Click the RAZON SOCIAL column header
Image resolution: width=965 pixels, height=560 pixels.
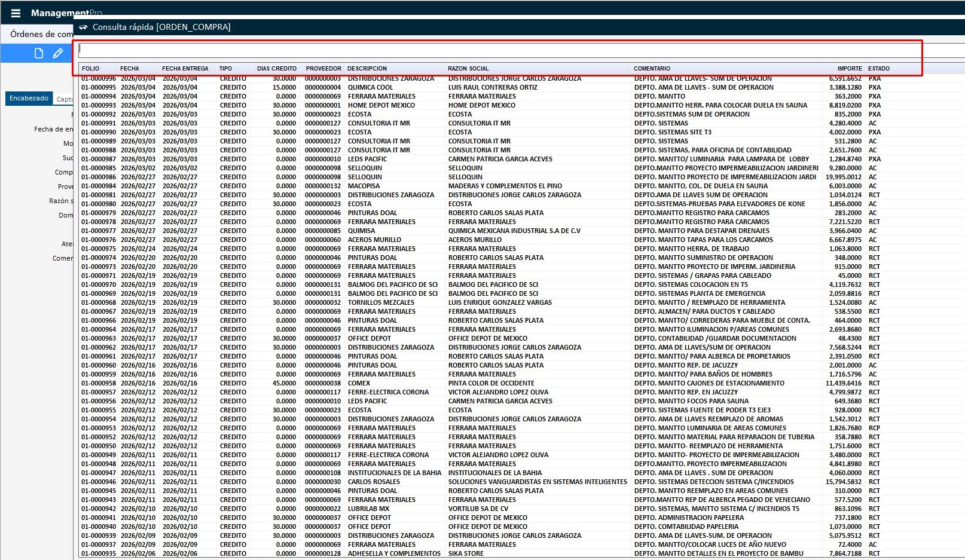[x=468, y=69]
